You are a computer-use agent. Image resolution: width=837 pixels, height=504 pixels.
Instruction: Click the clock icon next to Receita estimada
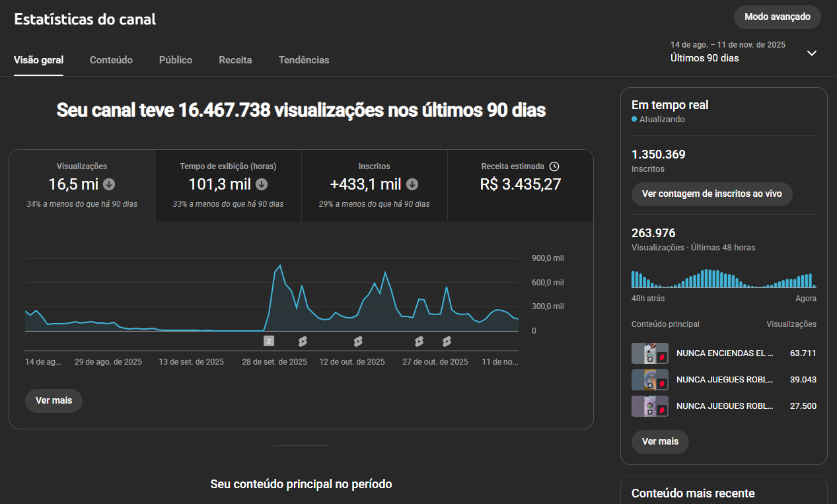pyautogui.click(x=554, y=166)
